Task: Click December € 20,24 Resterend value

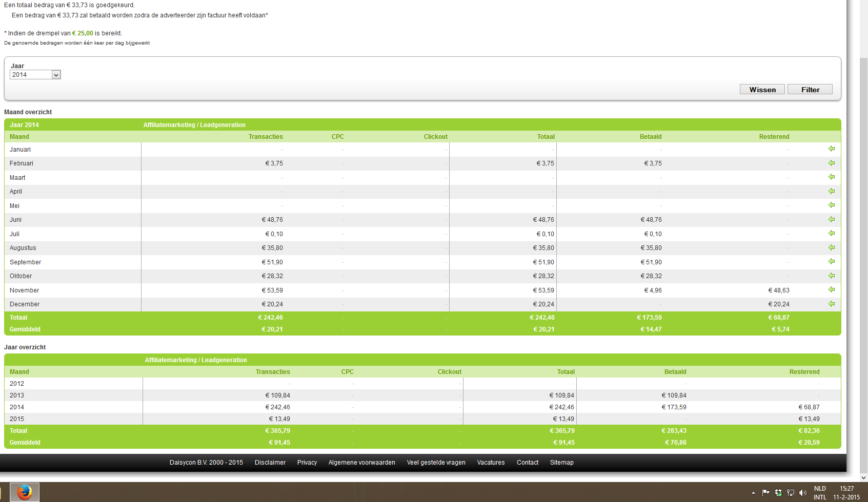Action: [779, 304]
